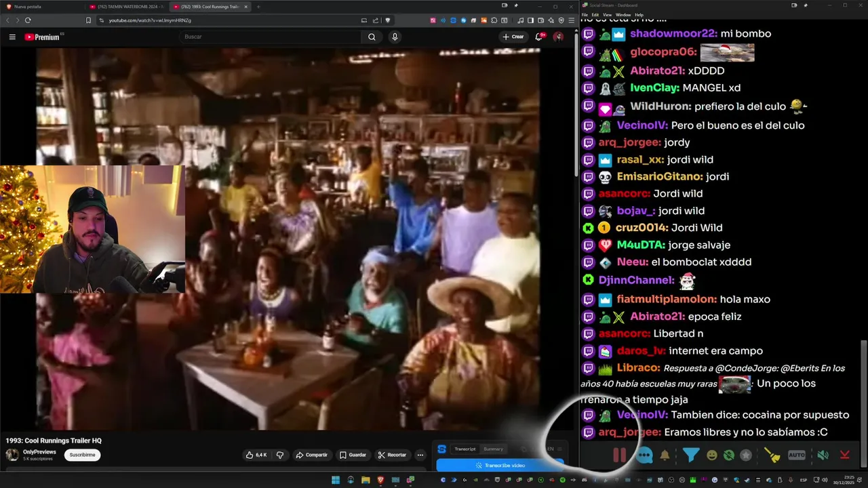Image resolution: width=868 pixels, height=488 pixels.
Task: Click Neeu's message 'el bomboclat xdddd'
Action: (x=701, y=262)
